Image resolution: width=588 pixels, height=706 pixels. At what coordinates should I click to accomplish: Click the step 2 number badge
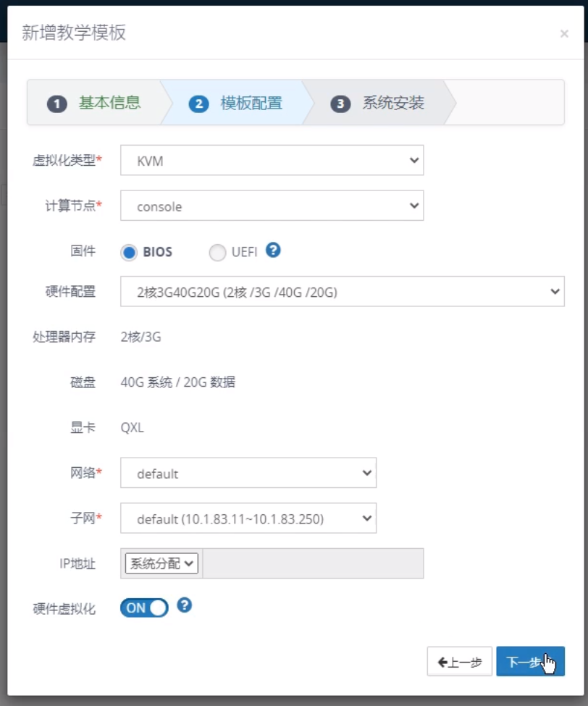(x=198, y=104)
